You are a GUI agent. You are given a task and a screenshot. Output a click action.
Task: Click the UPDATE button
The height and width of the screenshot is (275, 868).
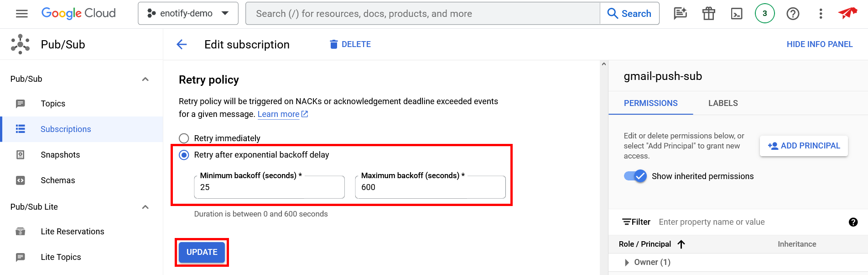coord(202,252)
